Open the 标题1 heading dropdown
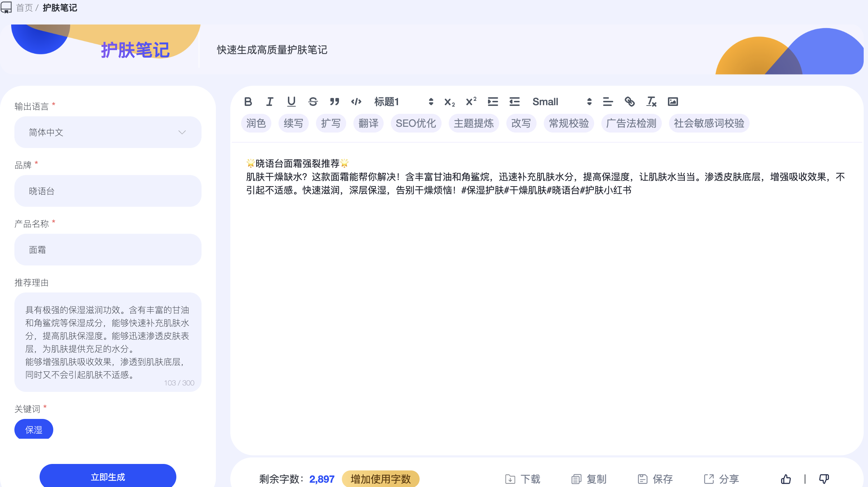Screen dimensions: 868x487 pos(403,102)
